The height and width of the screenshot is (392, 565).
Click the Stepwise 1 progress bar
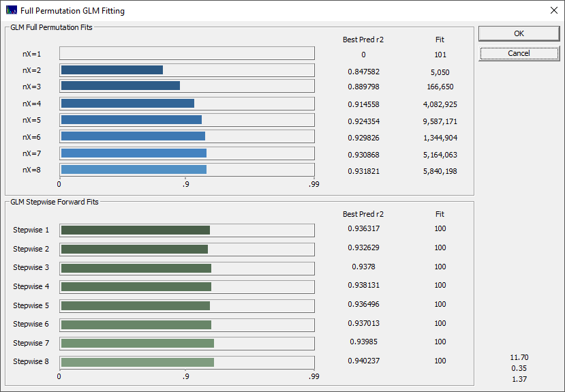(187, 230)
